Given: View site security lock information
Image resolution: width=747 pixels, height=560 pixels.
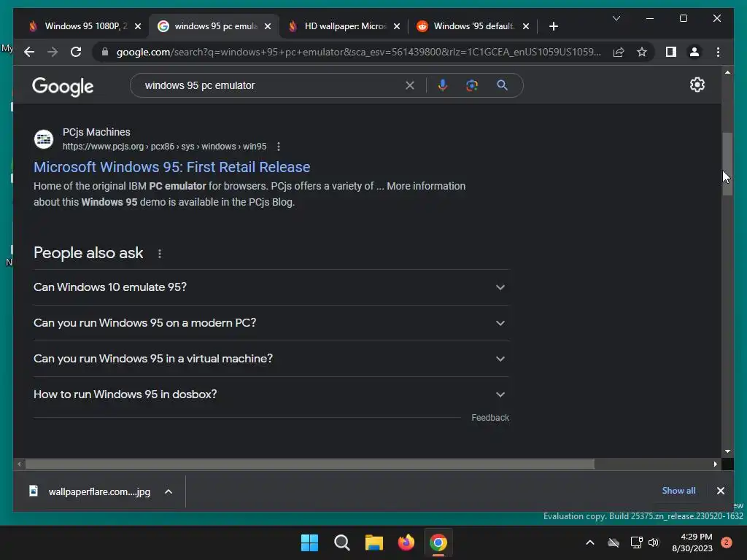Looking at the screenshot, I should coord(105,52).
